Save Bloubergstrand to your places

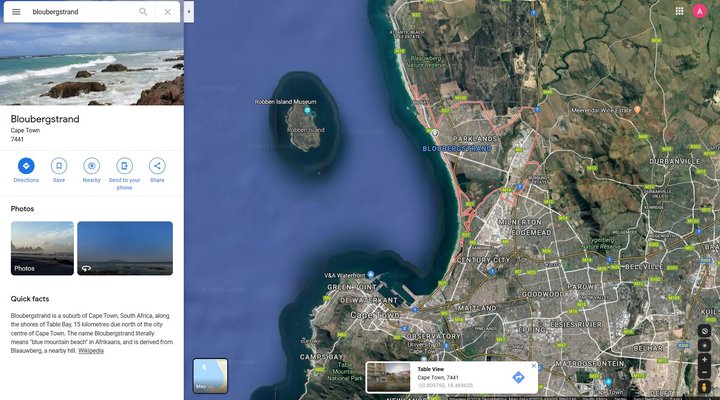coord(59,170)
